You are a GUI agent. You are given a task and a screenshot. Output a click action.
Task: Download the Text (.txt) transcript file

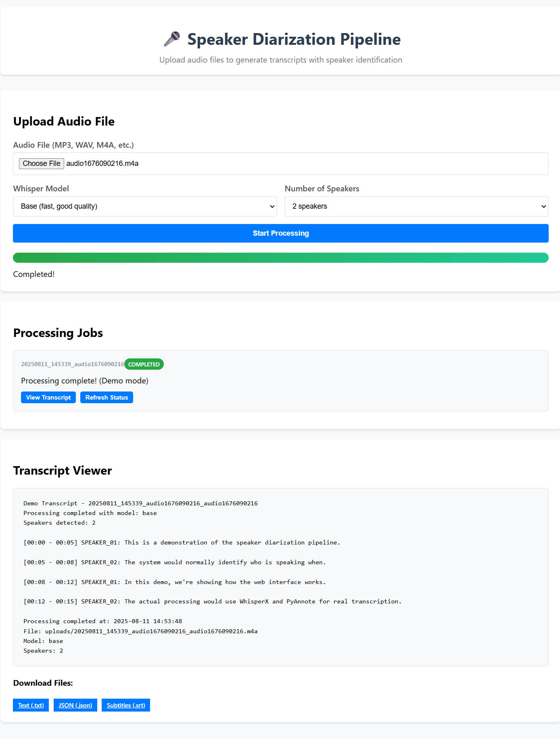coord(31,705)
